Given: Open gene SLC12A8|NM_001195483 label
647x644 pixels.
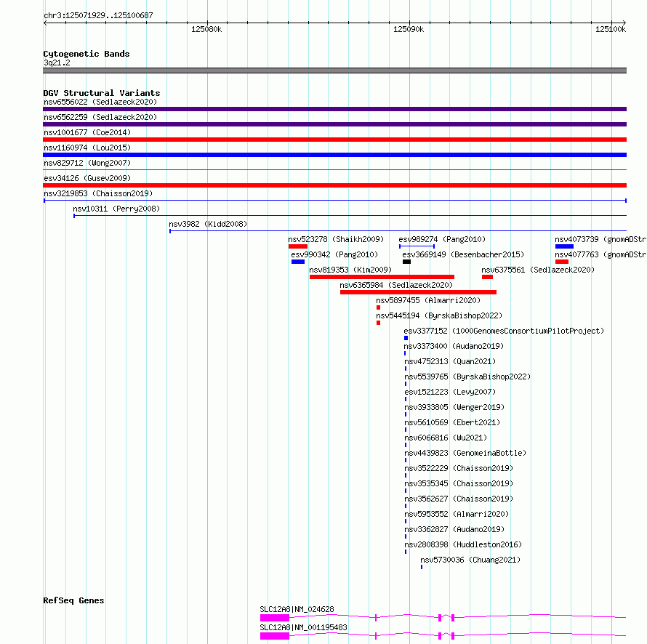Looking at the screenshot, I should pos(303,627).
